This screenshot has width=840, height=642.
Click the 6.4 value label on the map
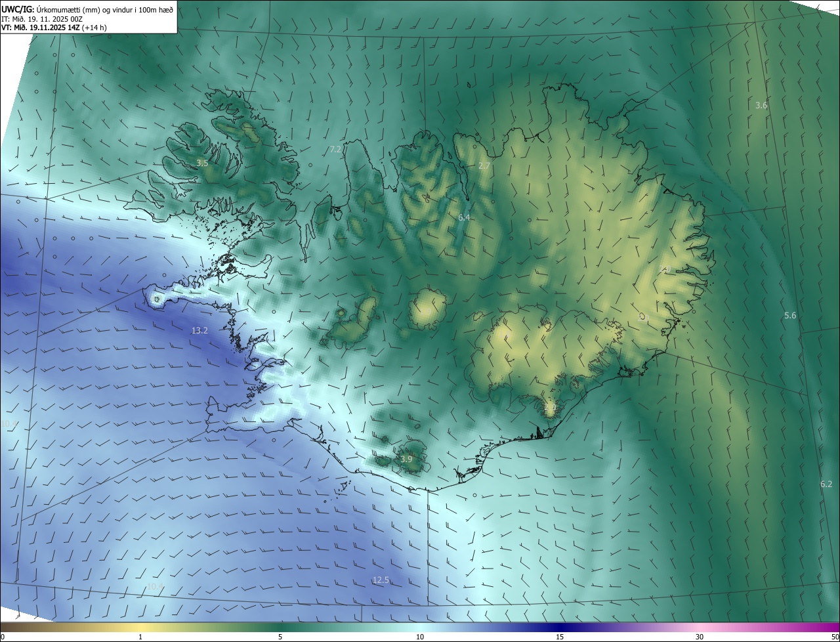[x=464, y=217]
